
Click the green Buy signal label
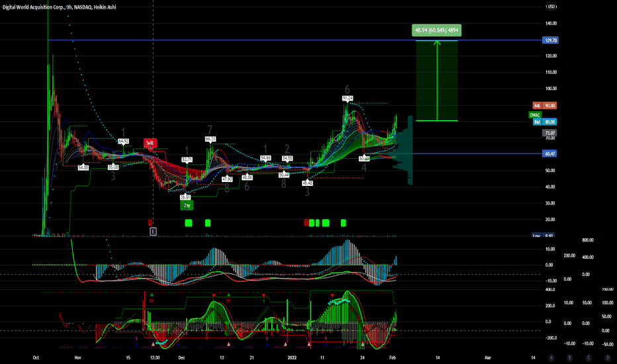point(187,205)
